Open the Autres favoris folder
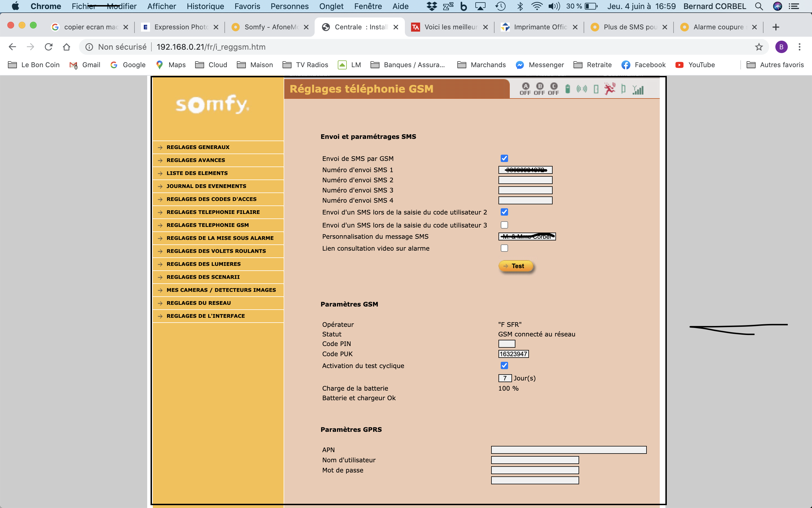The height and width of the screenshot is (508, 812). 775,65
